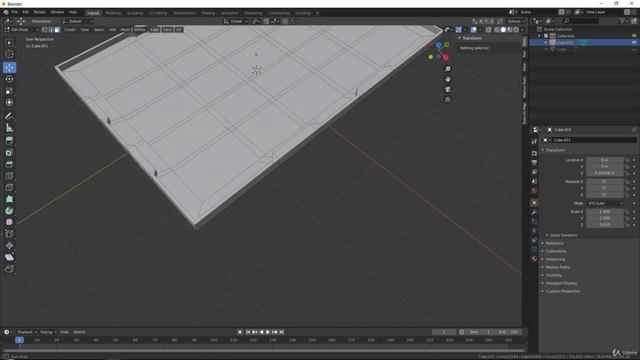Open the Global orientation dropdown
This screenshot has width=640, height=360.
pyautogui.click(x=236, y=21)
